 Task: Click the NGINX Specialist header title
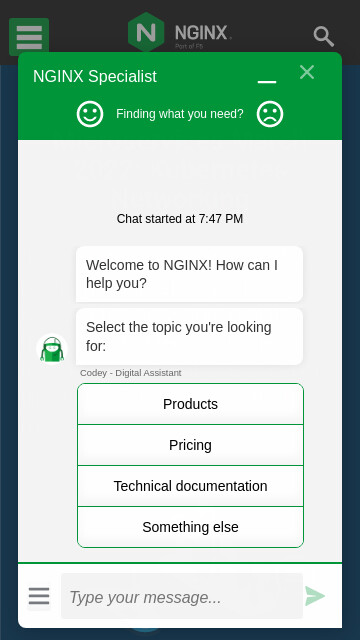point(95,76)
